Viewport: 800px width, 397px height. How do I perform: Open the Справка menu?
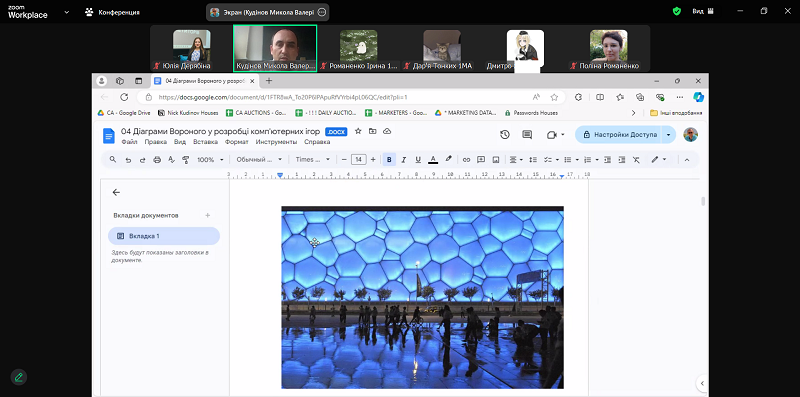click(317, 142)
